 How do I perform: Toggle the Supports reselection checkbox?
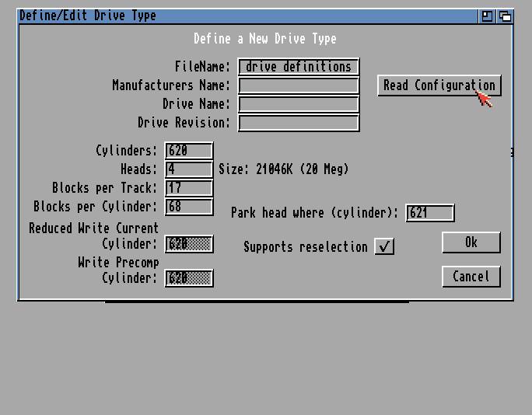click(x=384, y=246)
